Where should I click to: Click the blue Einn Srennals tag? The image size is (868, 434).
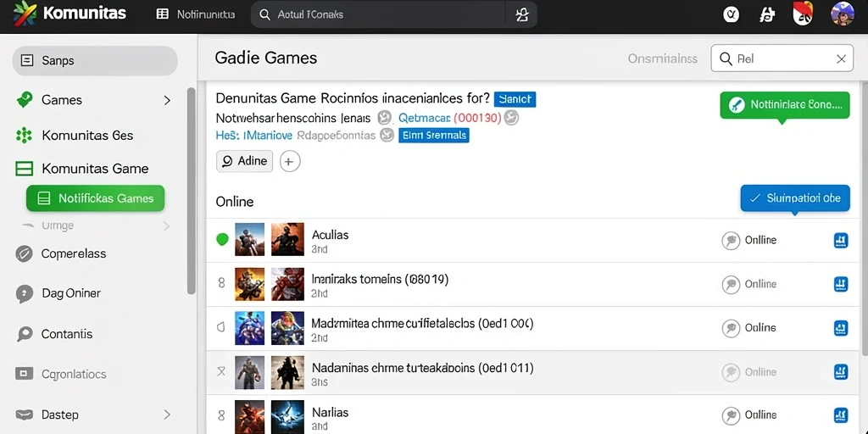click(x=433, y=135)
